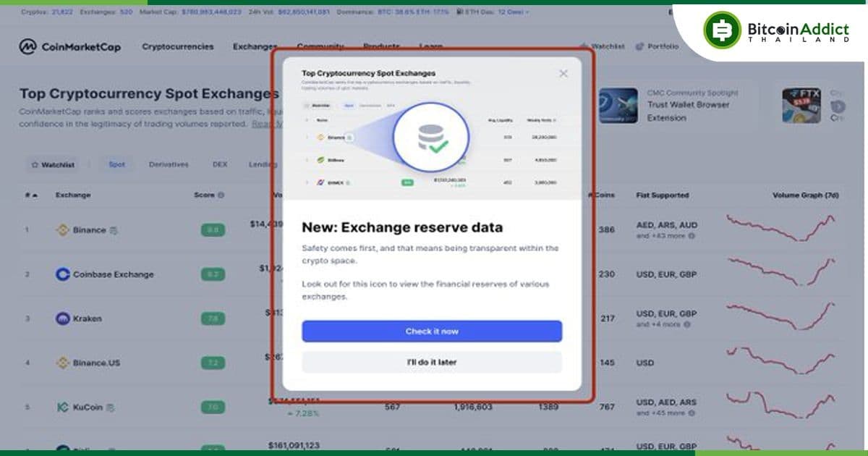This screenshot has height=456, width=868.
Task: Click the Kraken score badge
Action: pyautogui.click(x=213, y=318)
